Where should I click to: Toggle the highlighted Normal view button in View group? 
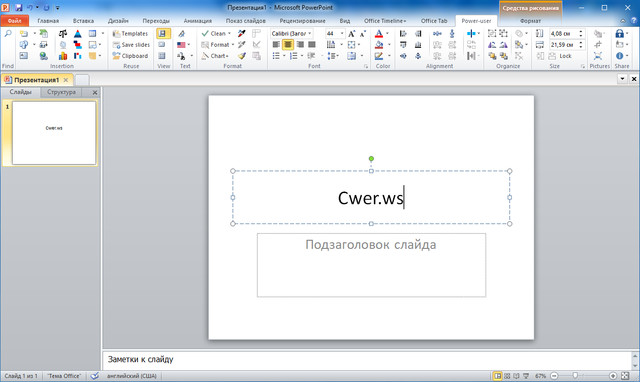163,34
